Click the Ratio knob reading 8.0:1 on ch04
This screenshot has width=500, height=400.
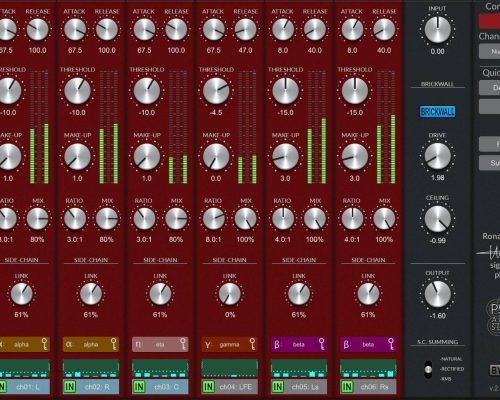coord(214,219)
